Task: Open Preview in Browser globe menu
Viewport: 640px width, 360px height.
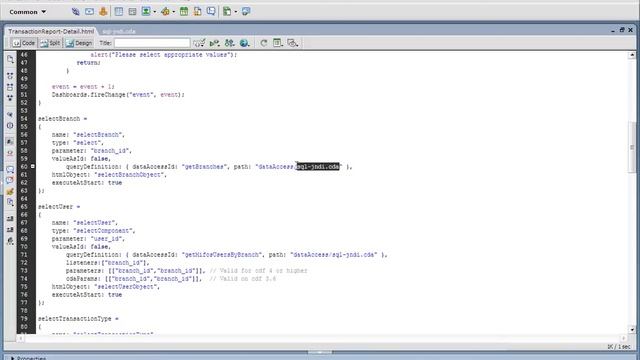Action: 244,43
